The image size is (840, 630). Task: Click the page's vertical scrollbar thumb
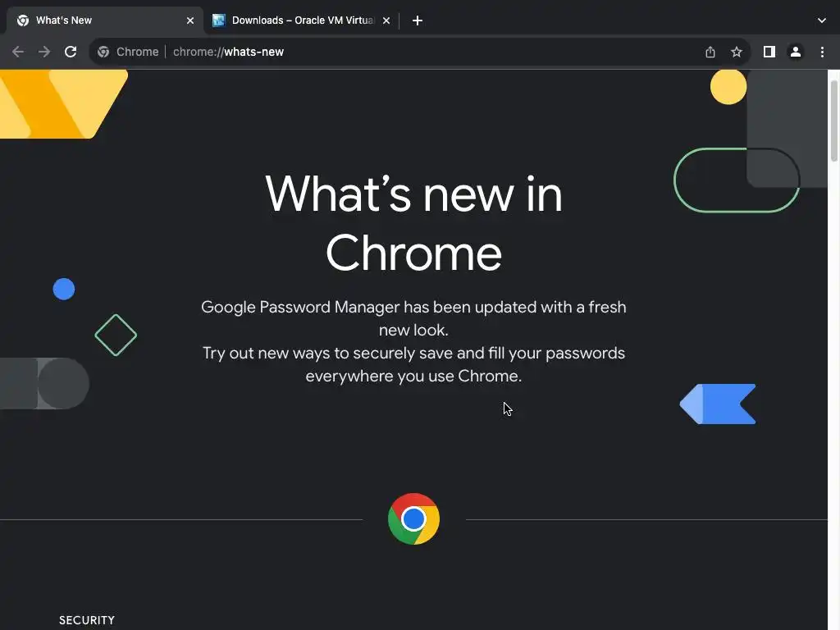[x=833, y=121]
